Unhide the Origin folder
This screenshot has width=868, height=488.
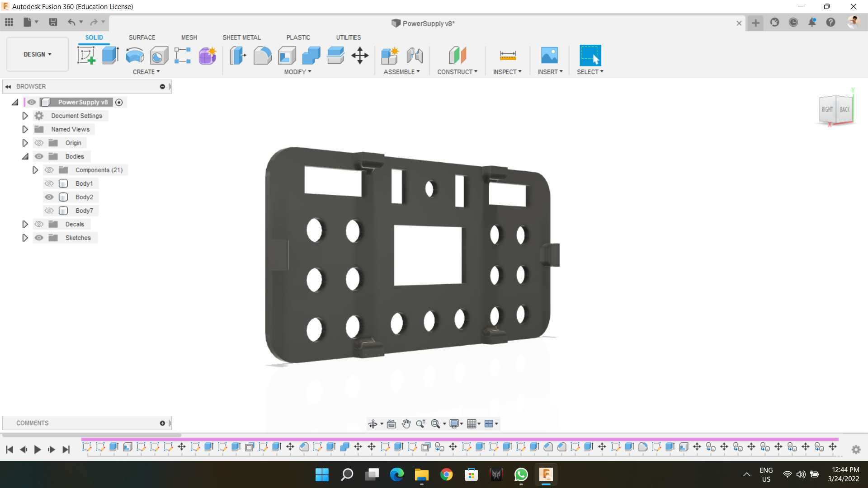point(39,143)
